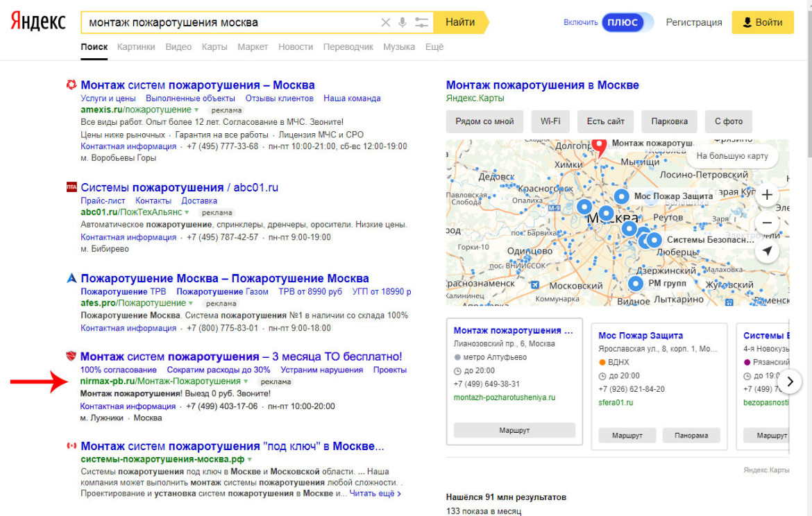Clear the search field with the X icon
This screenshot has width=812, height=516.
tap(385, 22)
